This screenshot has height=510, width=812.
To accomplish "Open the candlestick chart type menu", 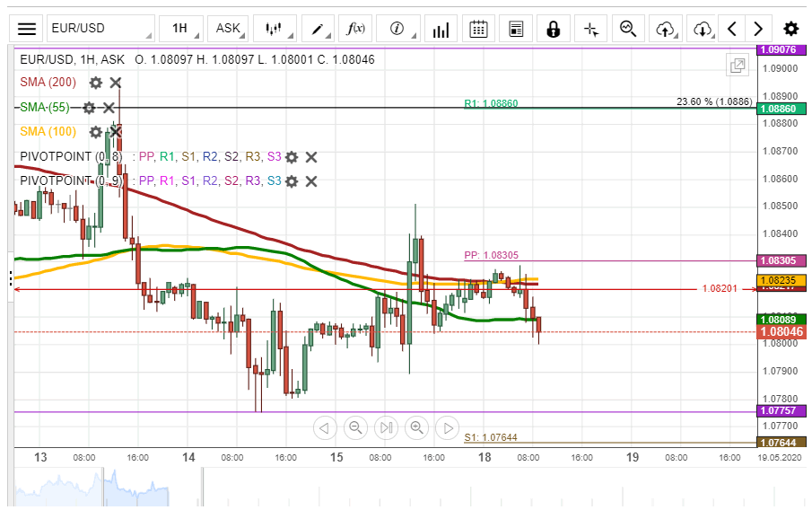I will click(275, 29).
